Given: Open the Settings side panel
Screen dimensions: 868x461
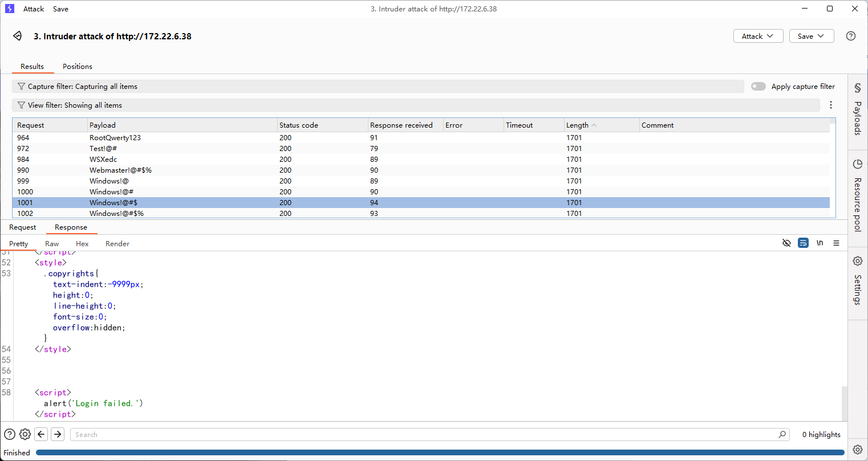Looking at the screenshot, I should [857, 282].
